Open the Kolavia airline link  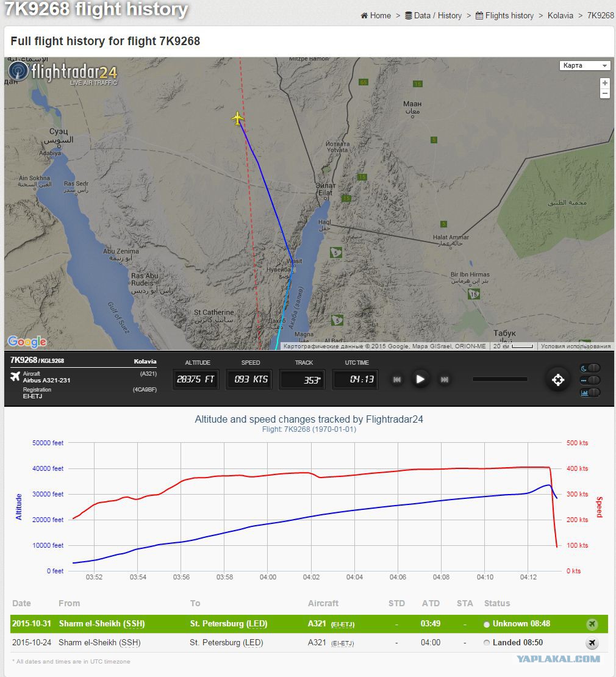coord(560,15)
